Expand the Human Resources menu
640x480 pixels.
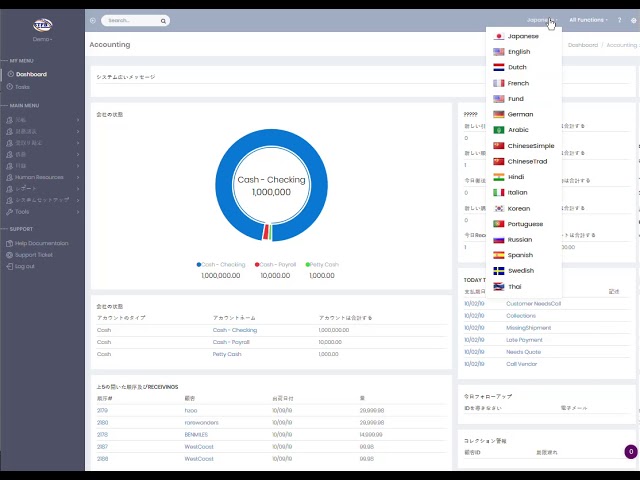pyautogui.click(x=42, y=177)
